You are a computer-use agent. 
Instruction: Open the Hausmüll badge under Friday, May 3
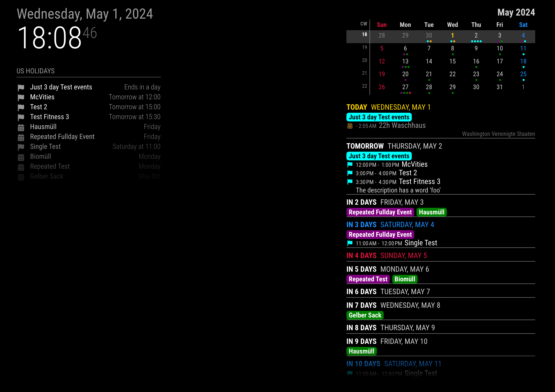(x=432, y=212)
